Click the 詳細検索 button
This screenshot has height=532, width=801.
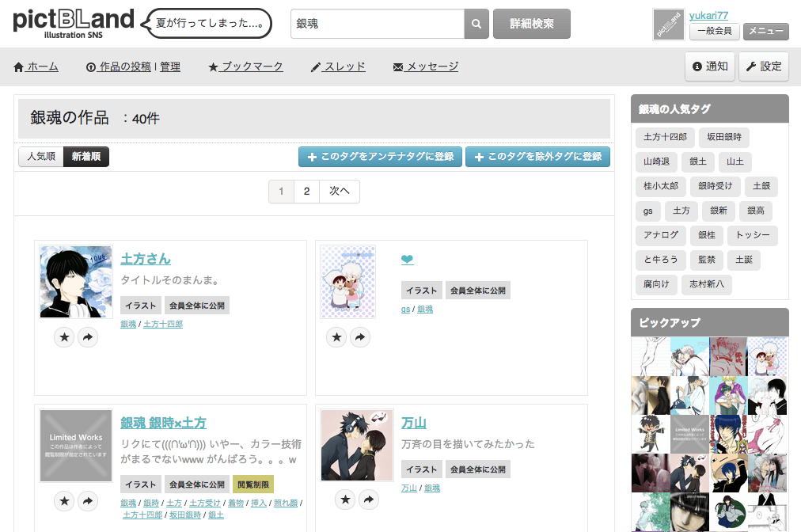(x=532, y=24)
